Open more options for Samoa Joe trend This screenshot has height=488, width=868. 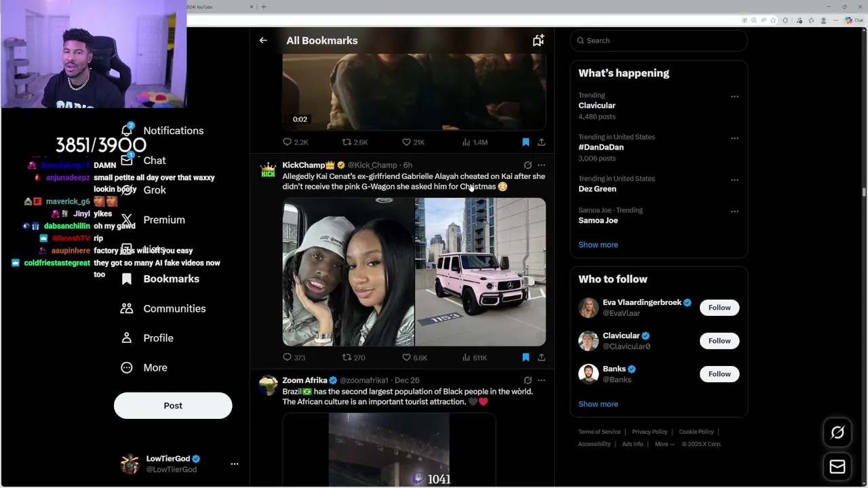pos(734,211)
